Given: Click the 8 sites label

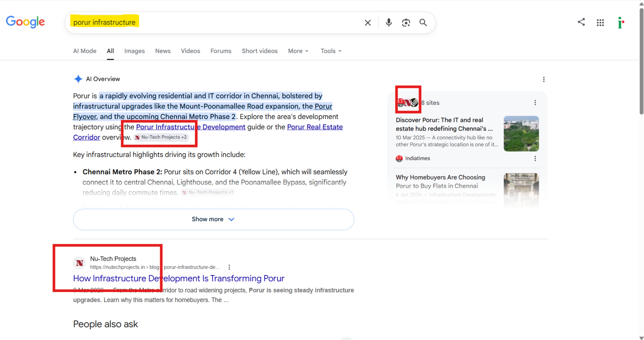Looking at the screenshot, I should click(430, 103).
